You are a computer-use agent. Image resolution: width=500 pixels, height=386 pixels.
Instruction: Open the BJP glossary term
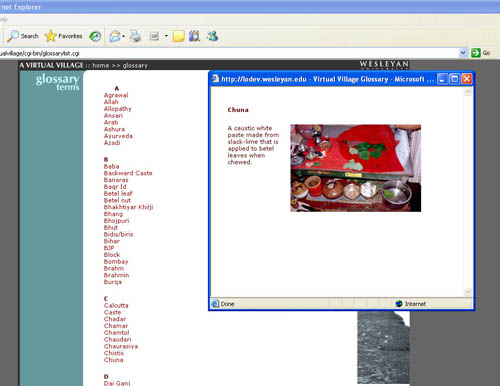pyautogui.click(x=109, y=248)
